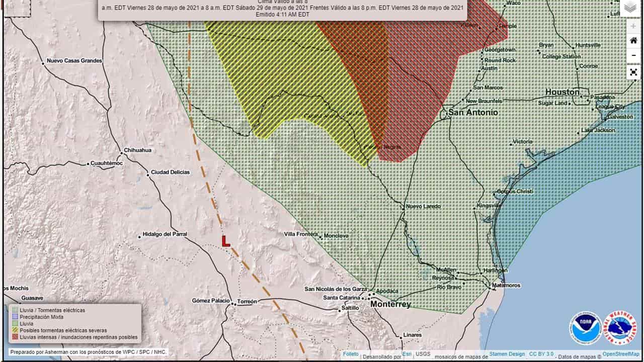Screen dimensions: 644x362
Task: Click the Gómez Palacio label
Action: point(211,301)
